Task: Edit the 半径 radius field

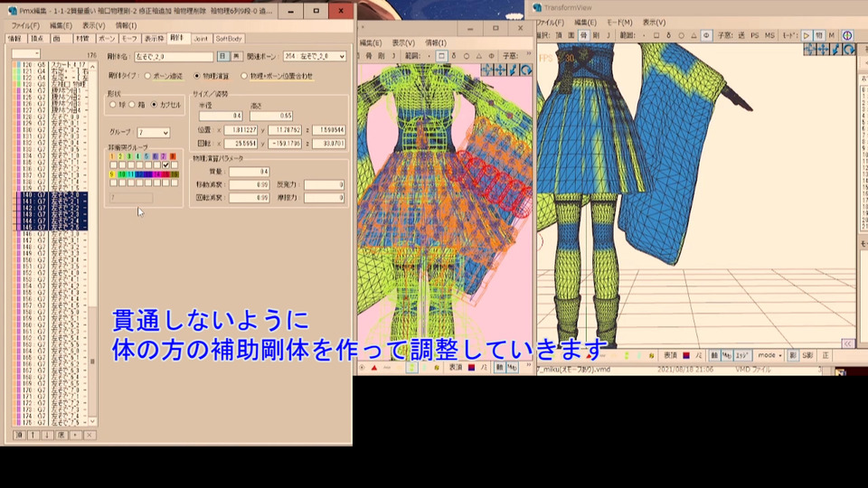Action: tap(221, 116)
